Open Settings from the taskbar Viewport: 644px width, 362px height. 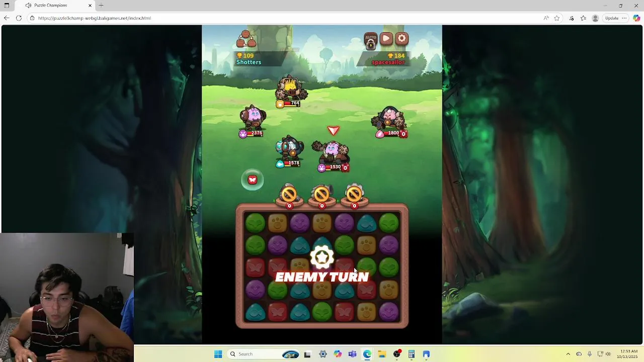point(323,354)
